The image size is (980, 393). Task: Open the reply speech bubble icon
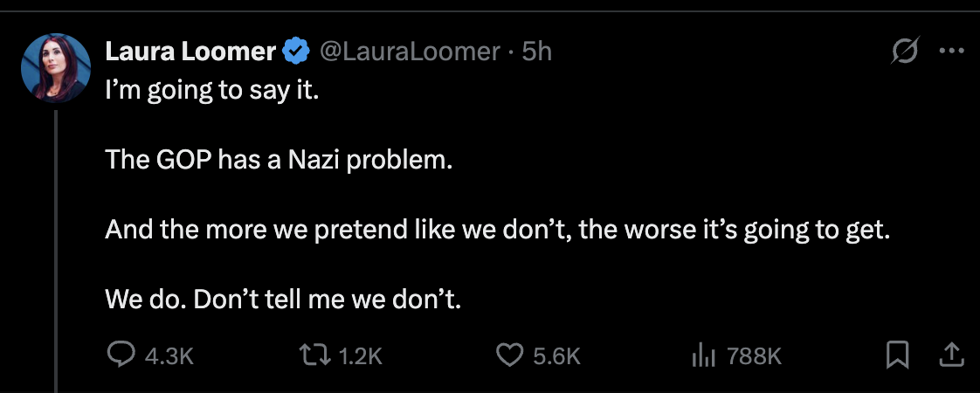[x=118, y=355]
